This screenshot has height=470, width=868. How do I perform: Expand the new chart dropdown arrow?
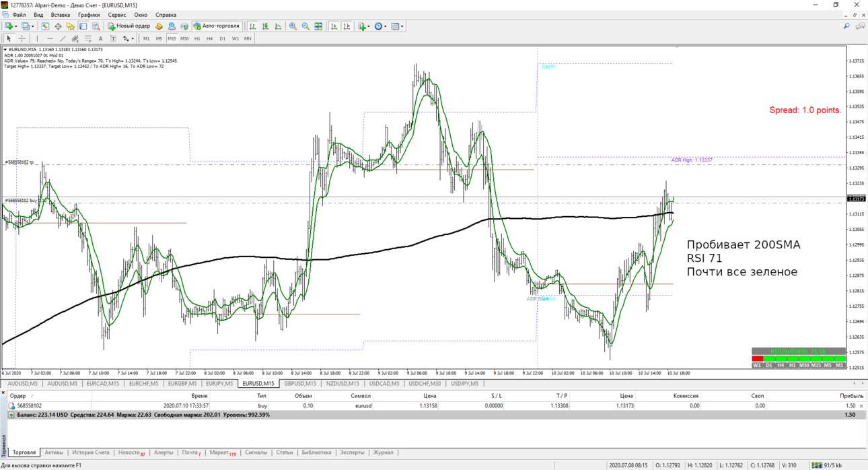coord(16,26)
